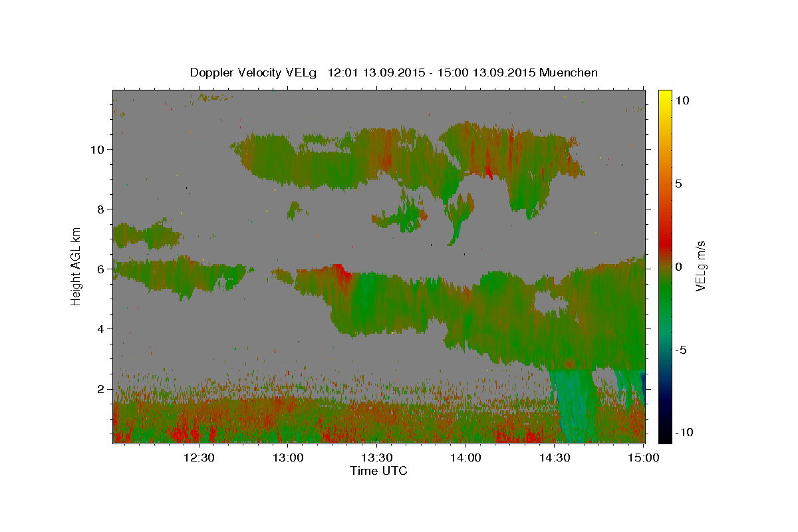Click the colorbar value -5 label
The height and width of the screenshot is (532, 798).
click(x=681, y=350)
